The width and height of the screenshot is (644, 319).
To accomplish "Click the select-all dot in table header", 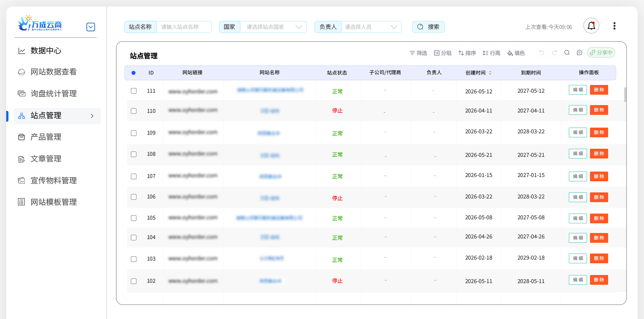I will [x=133, y=73].
